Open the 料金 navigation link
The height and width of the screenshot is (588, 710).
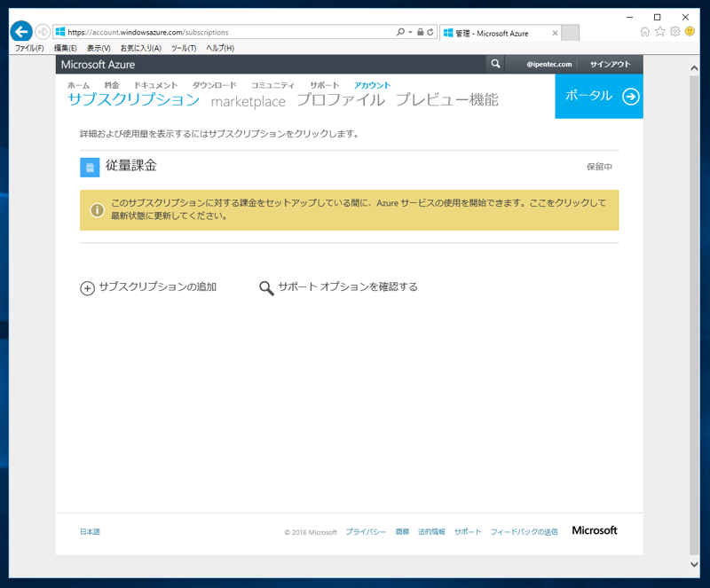[112, 85]
